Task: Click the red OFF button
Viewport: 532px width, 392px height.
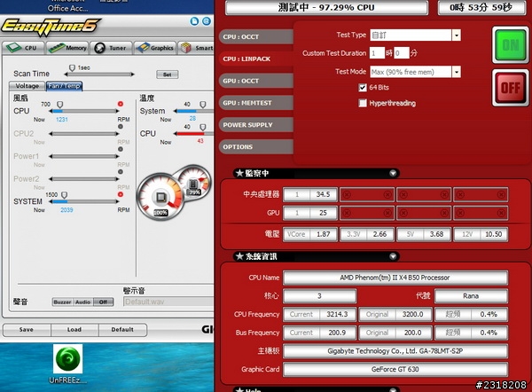Action: (x=511, y=88)
